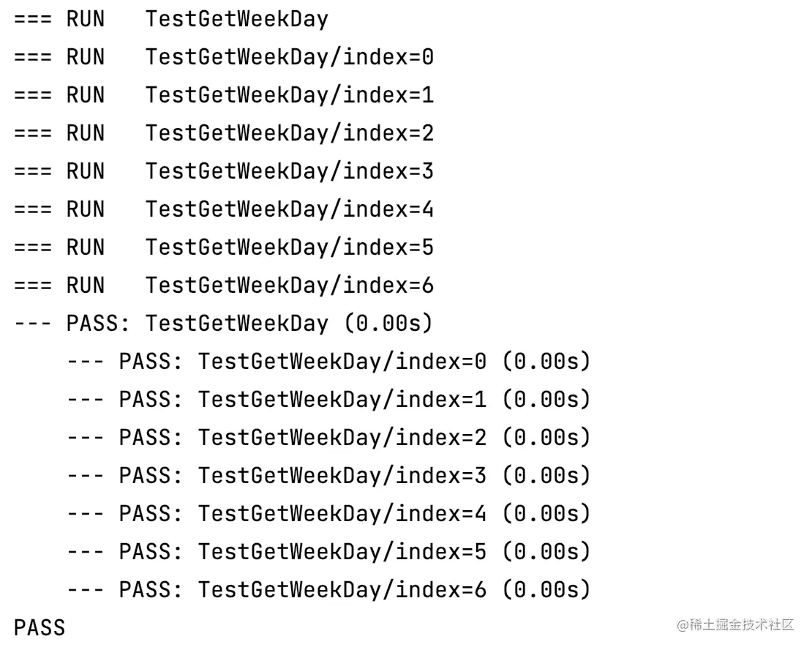Click the first RUN TestGetWeekDay line

(236, 19)
